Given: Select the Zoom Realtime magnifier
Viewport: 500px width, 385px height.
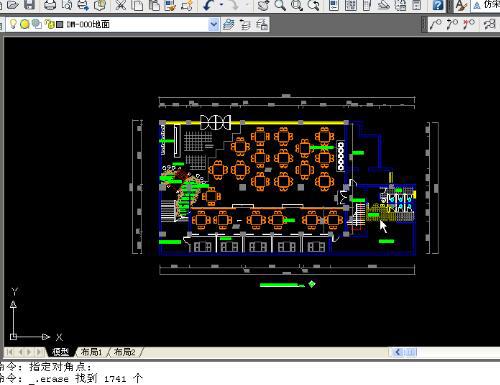Looking at the screenshot, I should [280, 5].
